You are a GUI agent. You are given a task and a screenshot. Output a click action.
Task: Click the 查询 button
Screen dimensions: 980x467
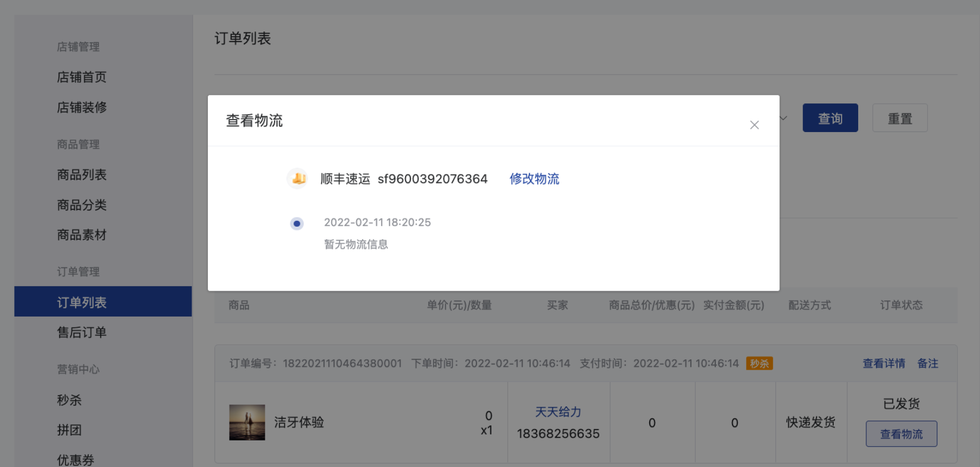pos(830,118)
